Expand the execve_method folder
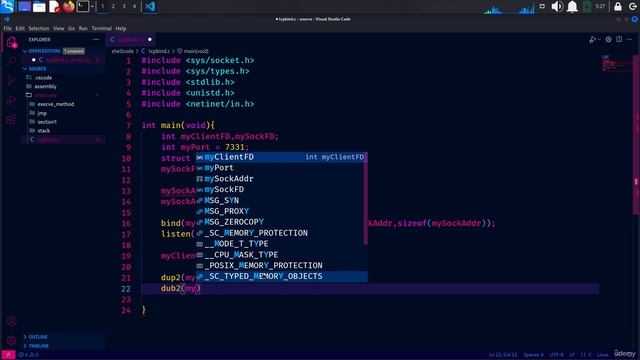 56,104
